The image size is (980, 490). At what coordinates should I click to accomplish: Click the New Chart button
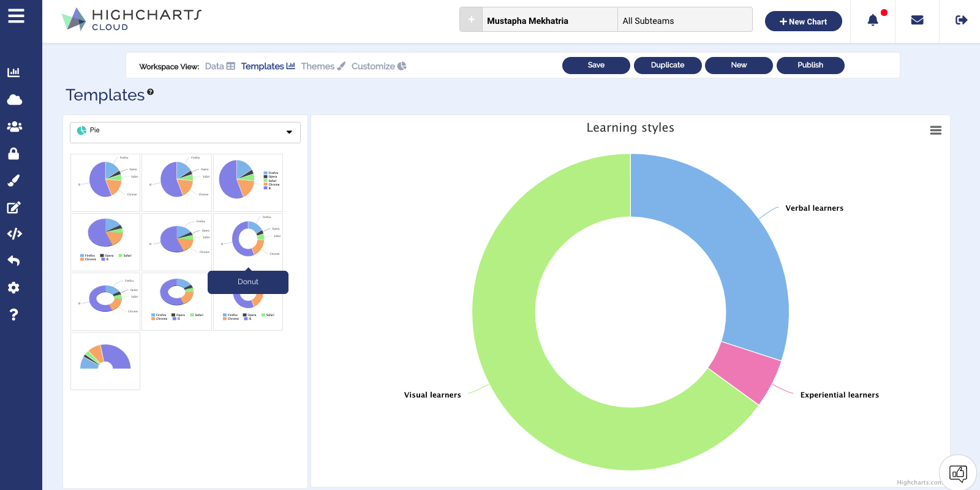[x=803, y=21]
